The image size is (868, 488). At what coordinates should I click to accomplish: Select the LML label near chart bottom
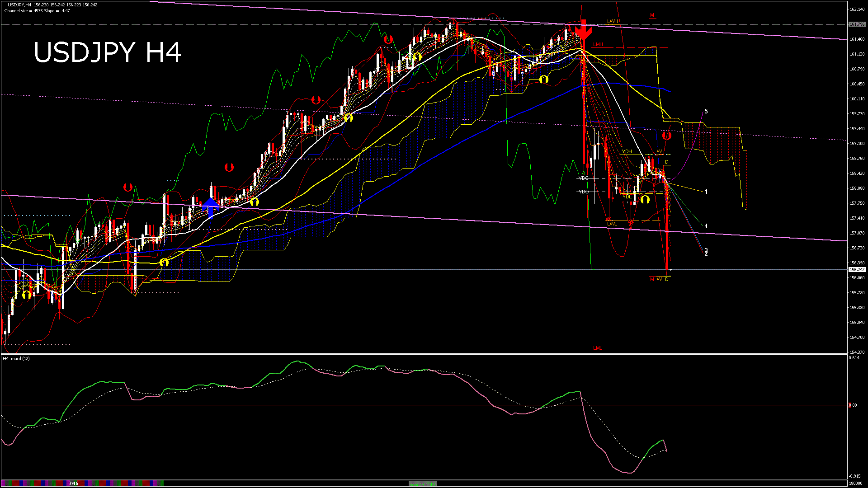[597, 348]
